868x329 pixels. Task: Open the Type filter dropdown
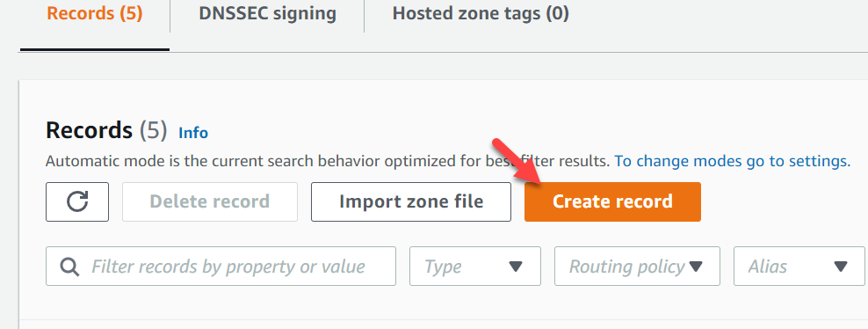pyautogui.click(x=475, y=267)
